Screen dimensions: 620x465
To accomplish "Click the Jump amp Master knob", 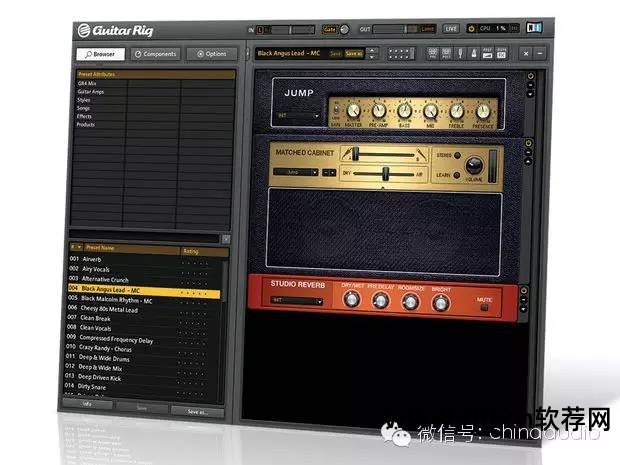I will (x=354, y=111).
